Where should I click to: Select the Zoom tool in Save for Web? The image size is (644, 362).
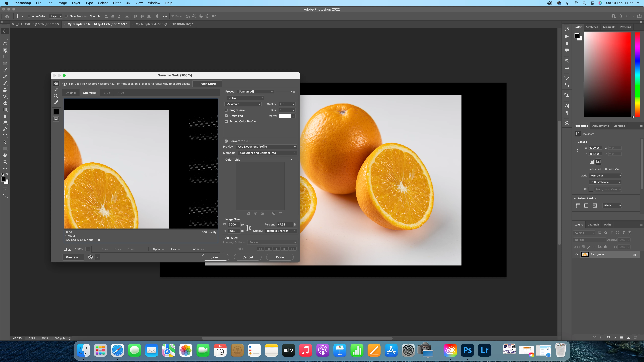click(56, 96)
